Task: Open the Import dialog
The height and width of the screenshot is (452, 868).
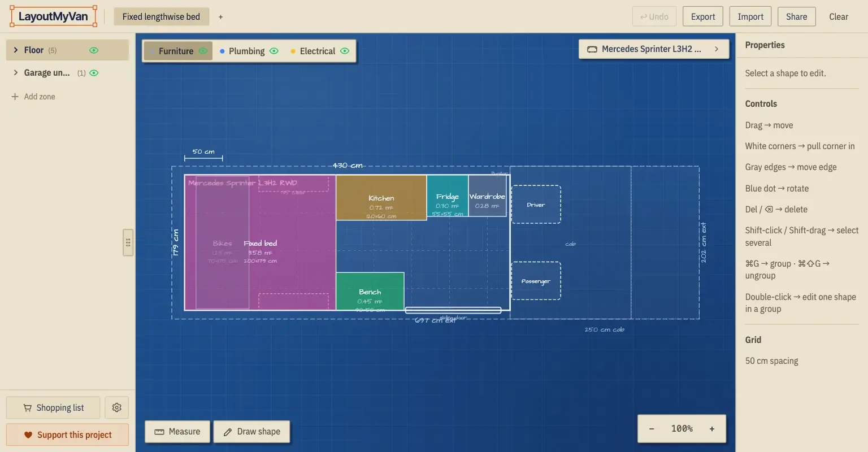Action: [x=750, y=16]
